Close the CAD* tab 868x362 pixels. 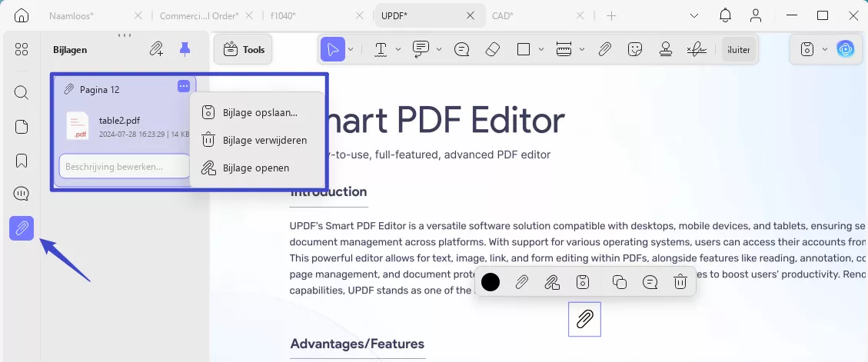click(580, 15)
